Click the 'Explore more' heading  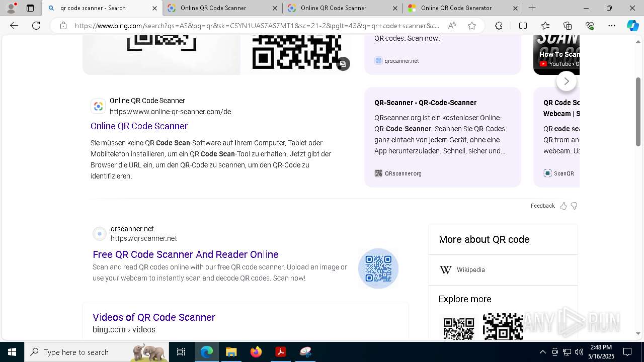(465, 299)
